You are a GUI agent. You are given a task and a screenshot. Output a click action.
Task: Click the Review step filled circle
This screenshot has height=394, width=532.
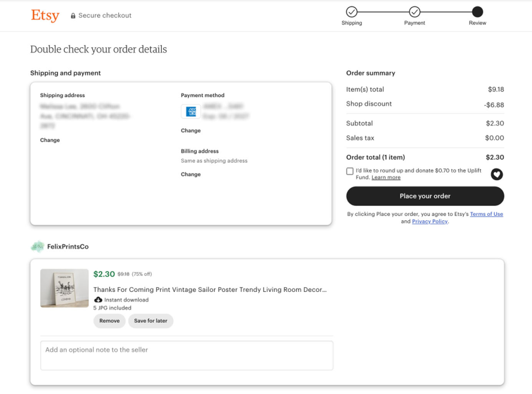[x=477, y=12]
